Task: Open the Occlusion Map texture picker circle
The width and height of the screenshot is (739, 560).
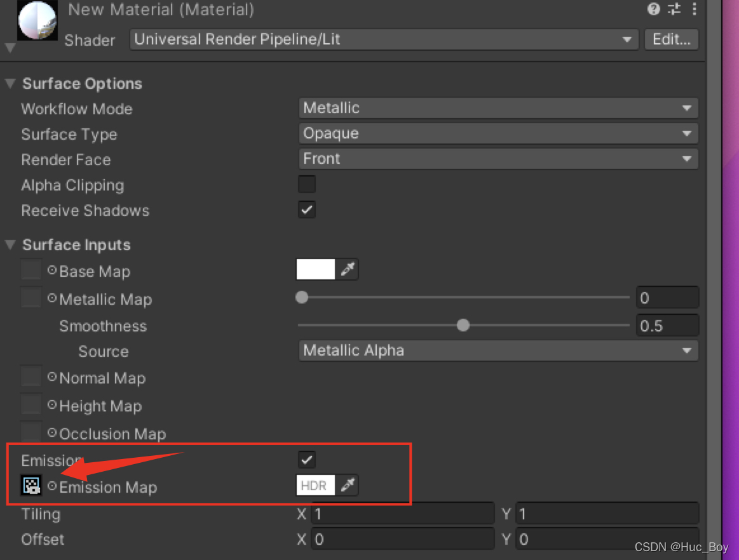Action: (x=52, y=432)
